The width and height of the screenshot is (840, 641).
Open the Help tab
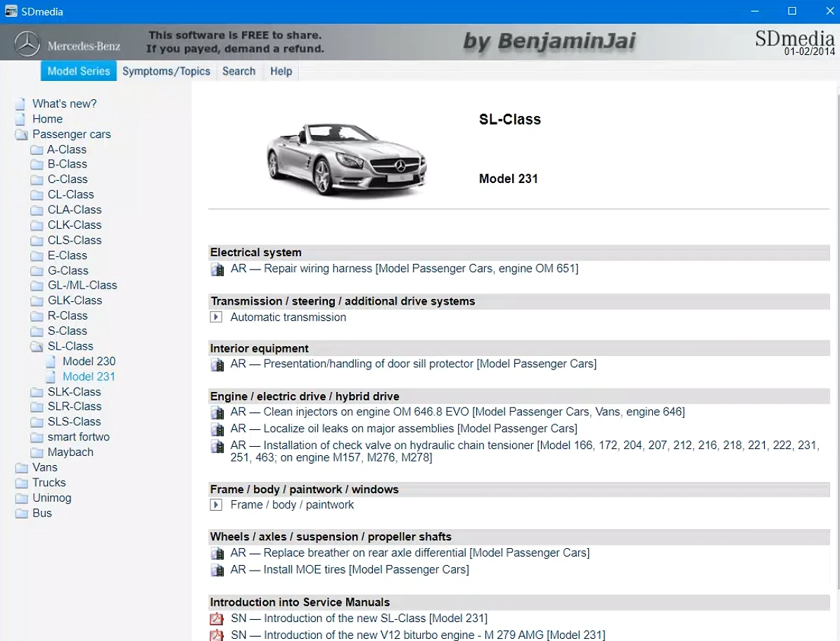coord(281,71)
